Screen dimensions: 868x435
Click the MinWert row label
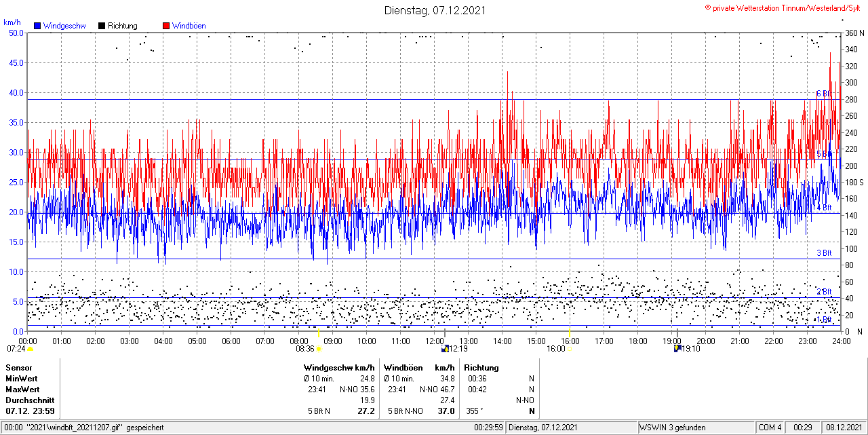click(x=21, y=379)
